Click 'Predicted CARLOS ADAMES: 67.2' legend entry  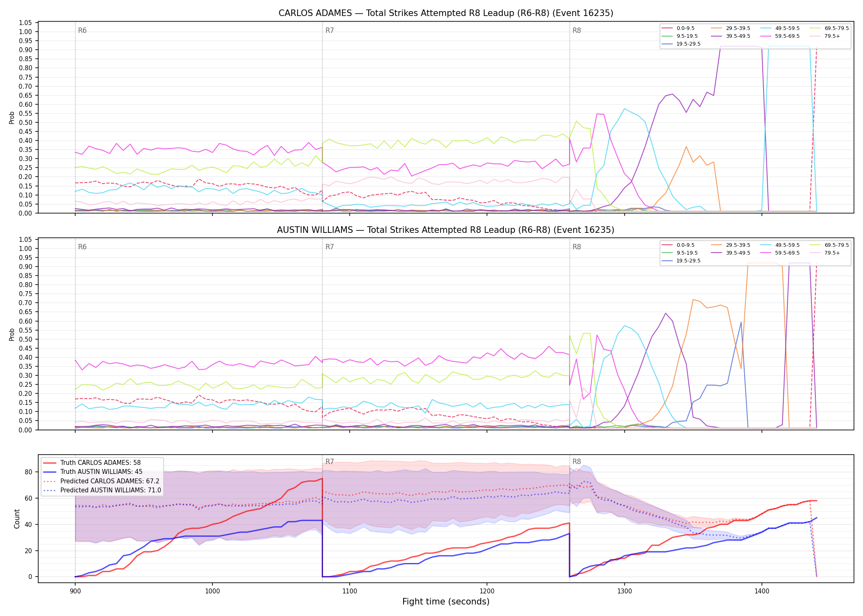[x=101, y=481]
